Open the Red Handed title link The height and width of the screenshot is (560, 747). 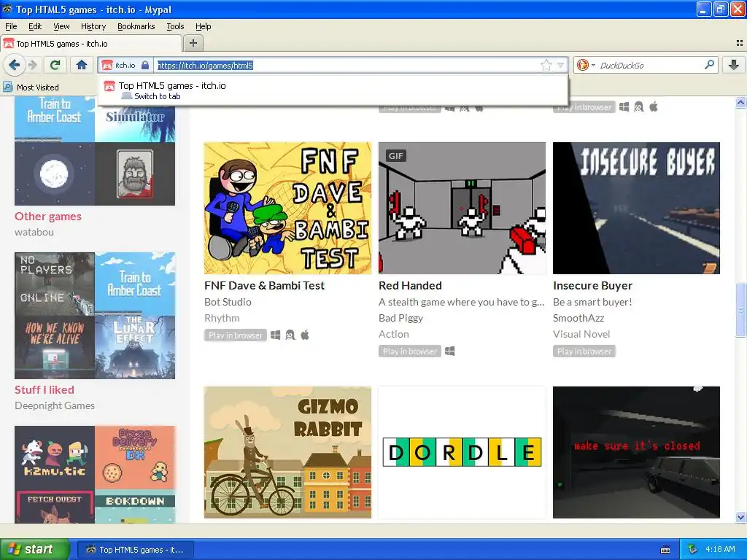[x=410, y=286]
